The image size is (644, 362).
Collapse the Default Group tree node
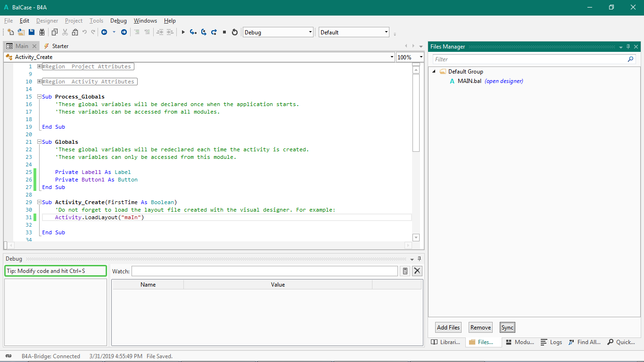pos(434,72)
